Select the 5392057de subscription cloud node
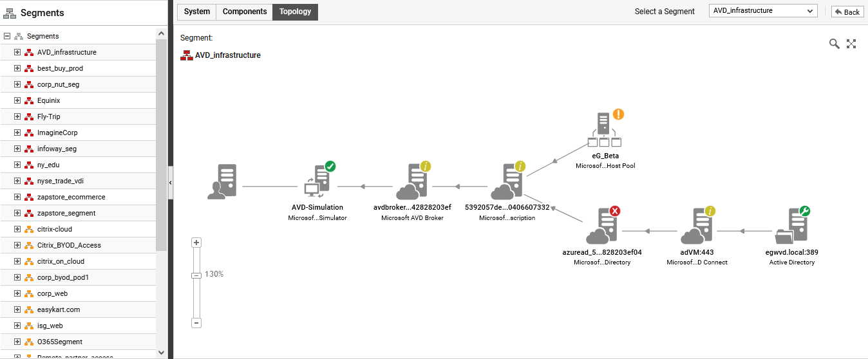This screenshot has height=359, width=868. pos(507,182)
